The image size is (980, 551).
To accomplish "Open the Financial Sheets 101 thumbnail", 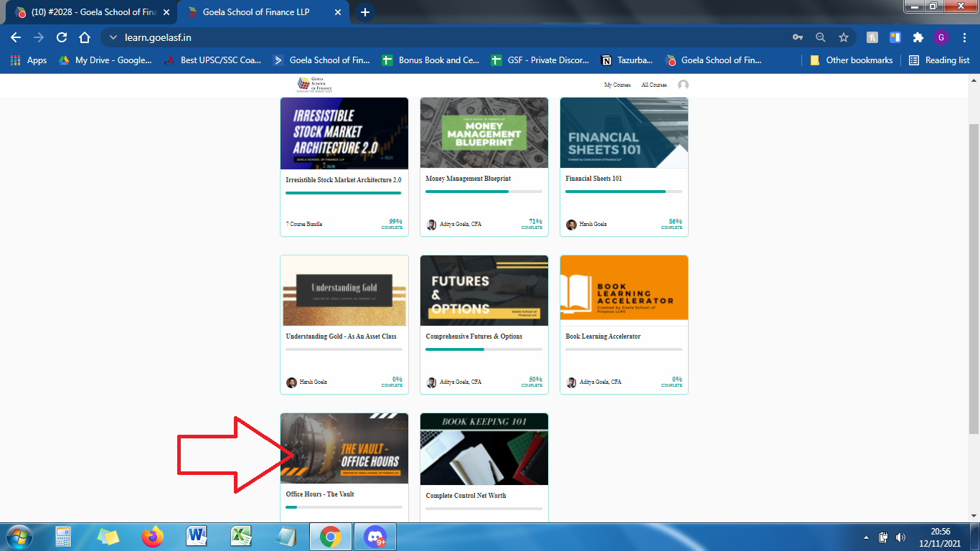I will pyautogui.click(x=624, y=133).
